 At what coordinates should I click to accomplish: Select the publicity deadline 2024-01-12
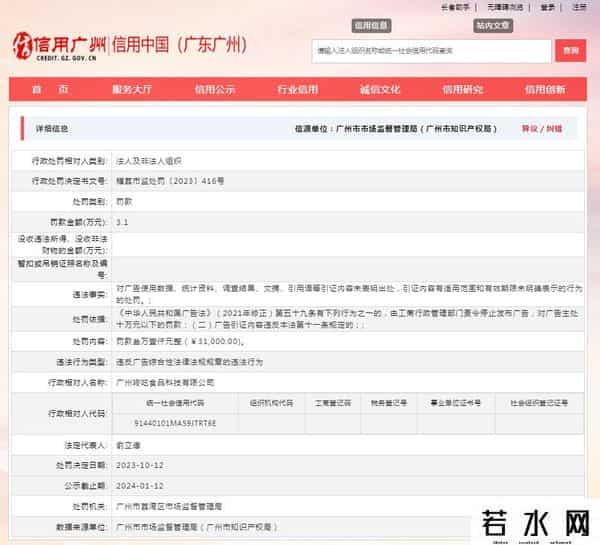pos(140,486)
